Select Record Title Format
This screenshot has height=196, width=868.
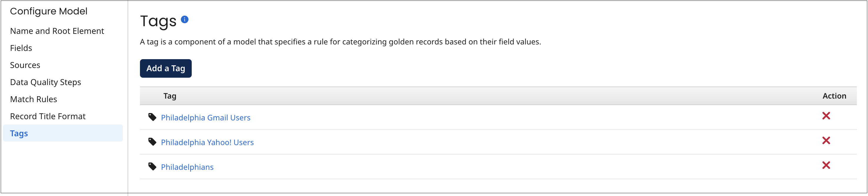pos(48,116)
